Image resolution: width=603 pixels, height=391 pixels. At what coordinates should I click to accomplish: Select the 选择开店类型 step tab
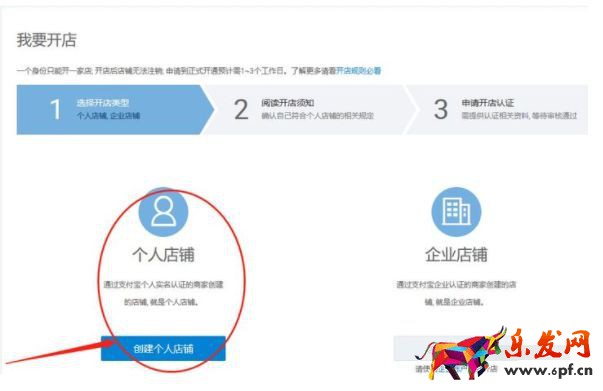click(x=115, y=110)
